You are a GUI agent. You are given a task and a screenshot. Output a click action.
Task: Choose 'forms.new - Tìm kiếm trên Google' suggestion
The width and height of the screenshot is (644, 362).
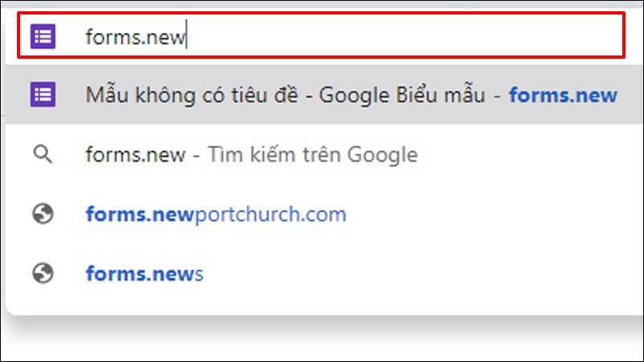tap(324, 154)
